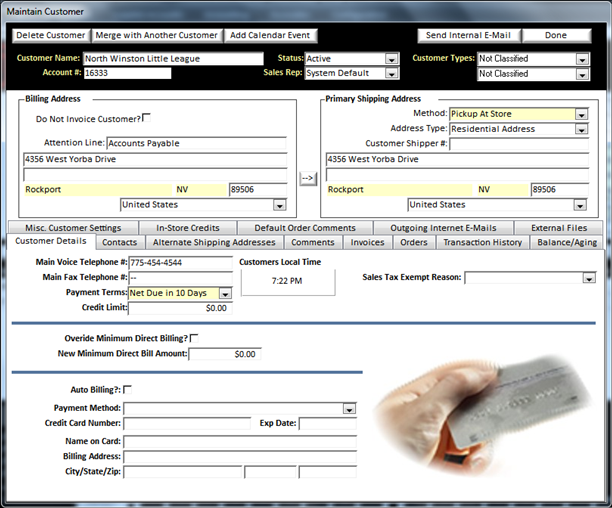Viewport: 612px width, 508px height.
Task: Click Attention Line field
Action: click(x=197, y=143)
